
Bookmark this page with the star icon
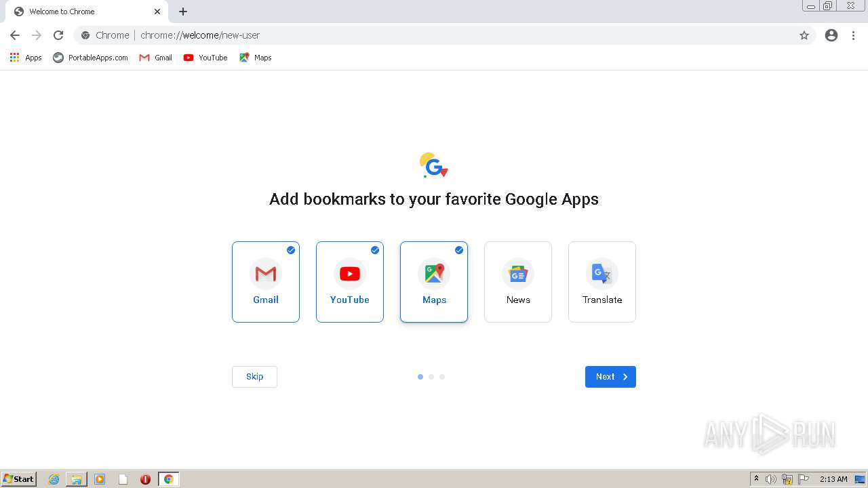[804, 35]
